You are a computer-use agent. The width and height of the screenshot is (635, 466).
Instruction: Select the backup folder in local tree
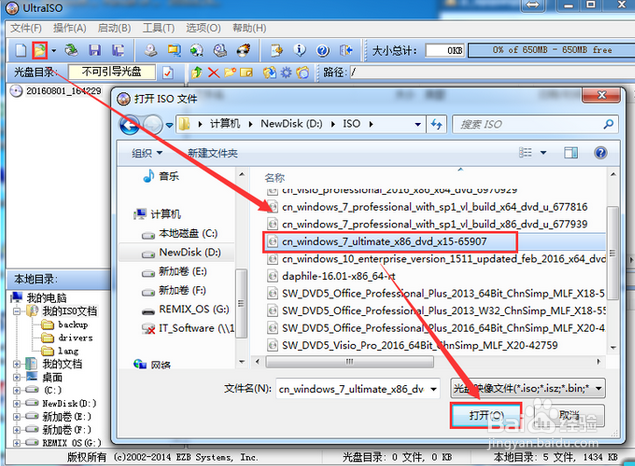tap(73, 325)
